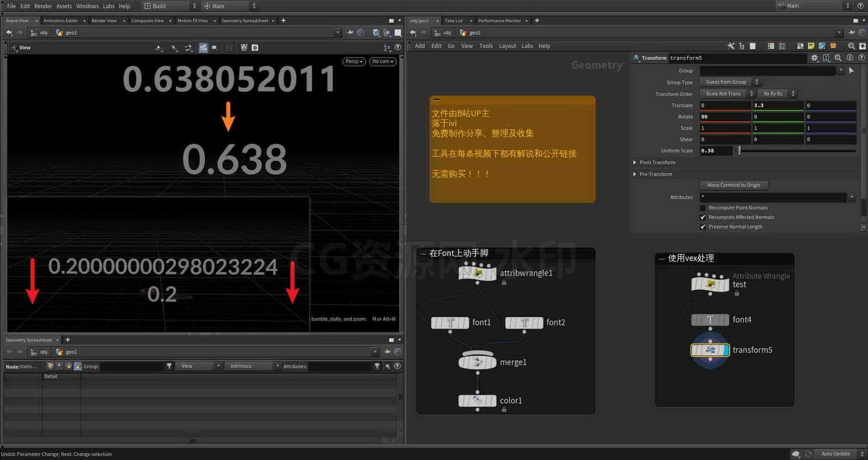Open the Persp viewport dropdown

(354, 62)
